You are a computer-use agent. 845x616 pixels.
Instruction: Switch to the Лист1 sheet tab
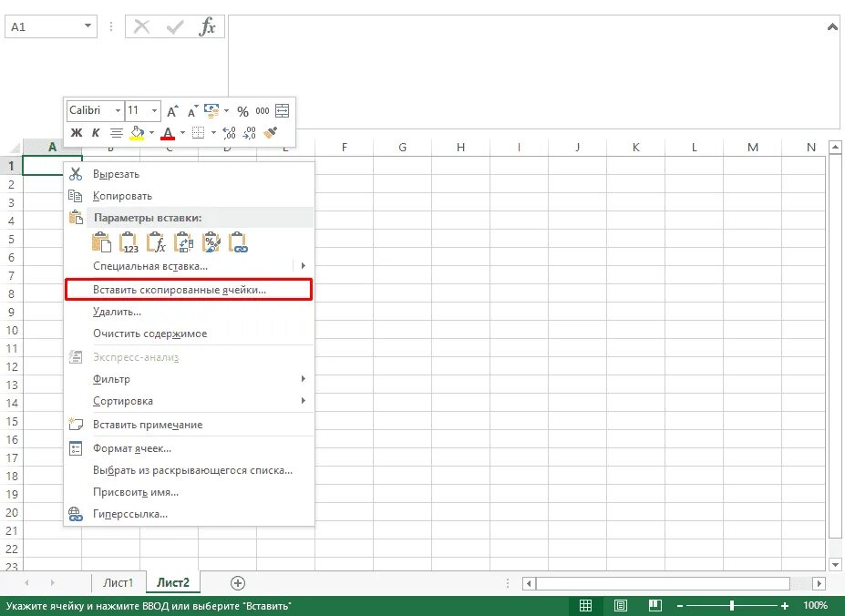118,582
